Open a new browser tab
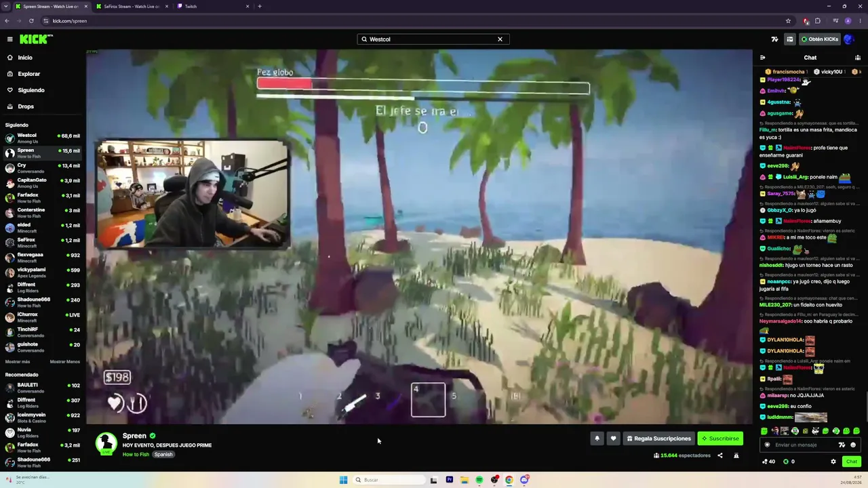868x488 pixels. pos(260,6)
